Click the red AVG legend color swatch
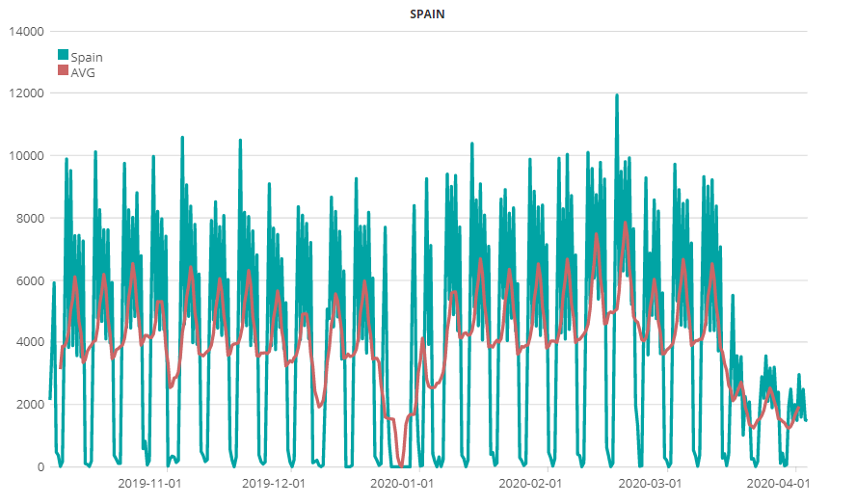The height and width of the screenshot is (504, 856). point(64,70)
